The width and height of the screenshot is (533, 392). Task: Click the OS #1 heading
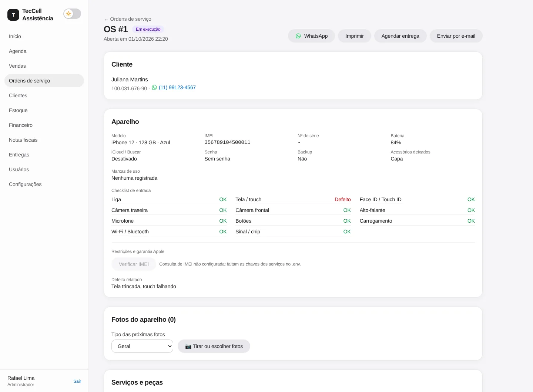pos(116,29)
